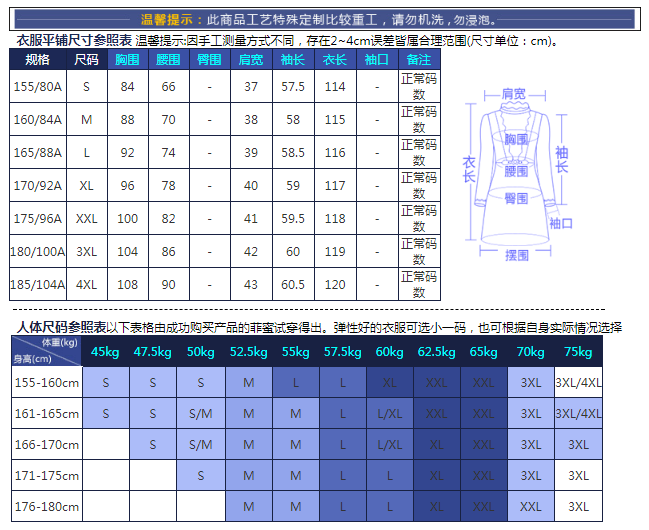Viewport: 649px width, 530px height.
Task: Click the 尺码 column header
Action: pyautogui.click(x=87, y=60)
